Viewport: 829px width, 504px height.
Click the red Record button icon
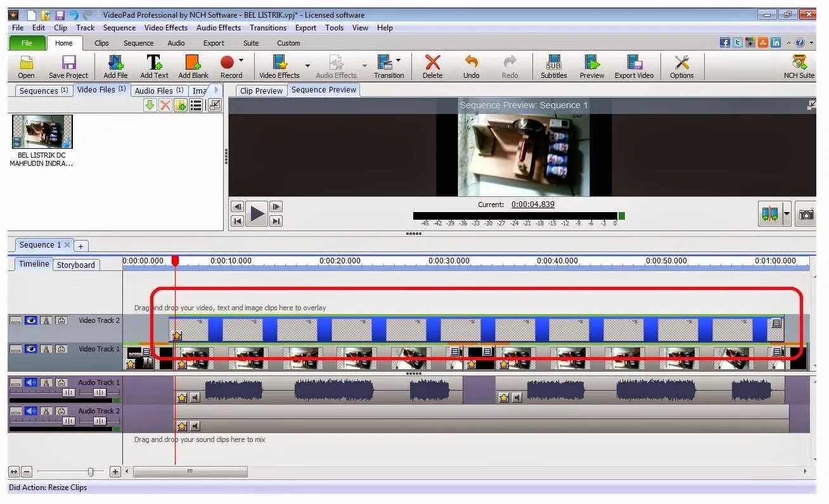click(x=228, y=62)
